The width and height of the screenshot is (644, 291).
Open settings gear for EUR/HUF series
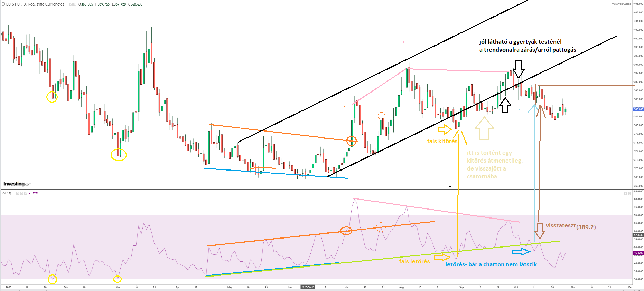[x=75, y=4]
